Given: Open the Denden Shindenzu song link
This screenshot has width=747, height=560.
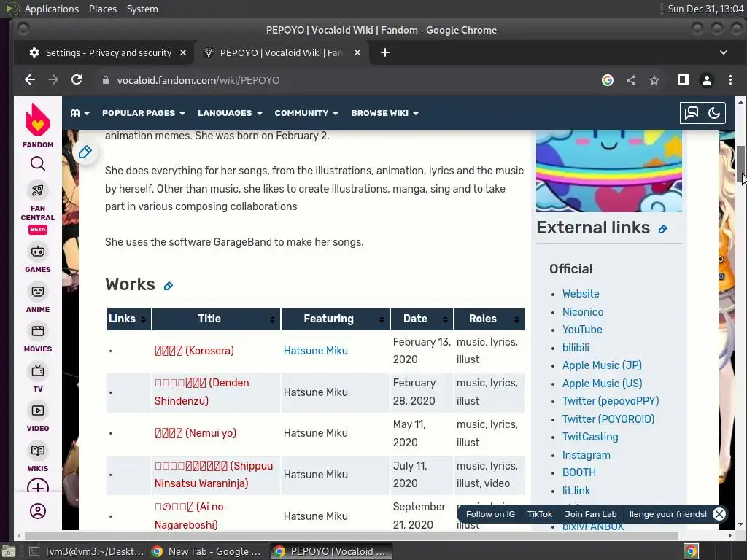Looking at the screenshot, I should pyautogui.click(x=201, y=392).
